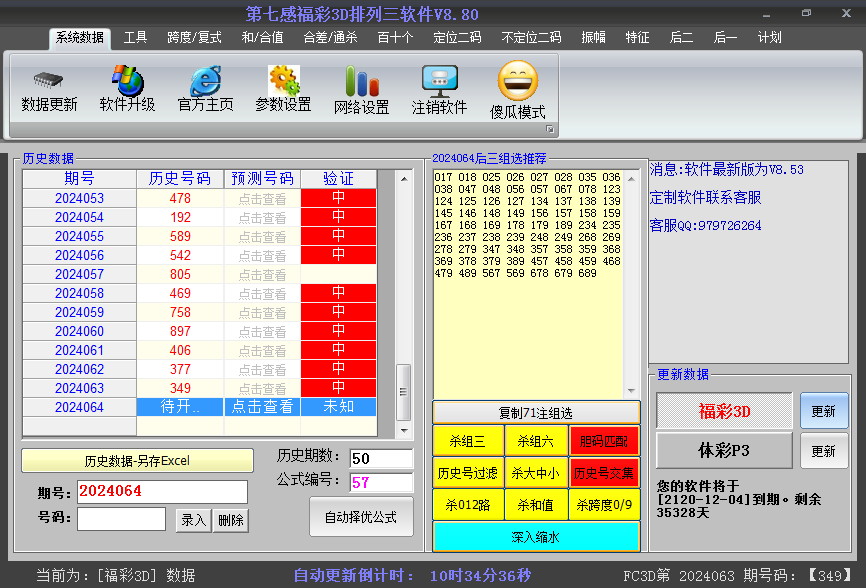866x588 pixels.
Task: Click history table scroll up arrow
Action: click(404, 179)
